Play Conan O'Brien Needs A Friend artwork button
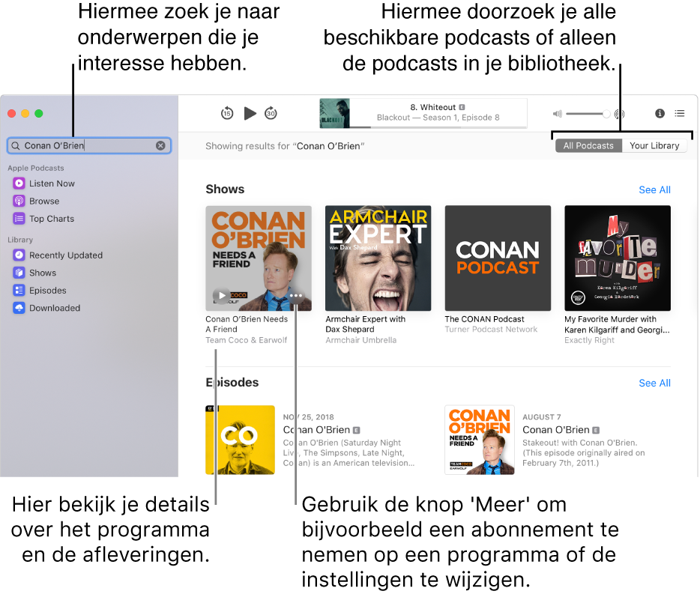This screenshot has width=700, height=594. click(221, 295)
